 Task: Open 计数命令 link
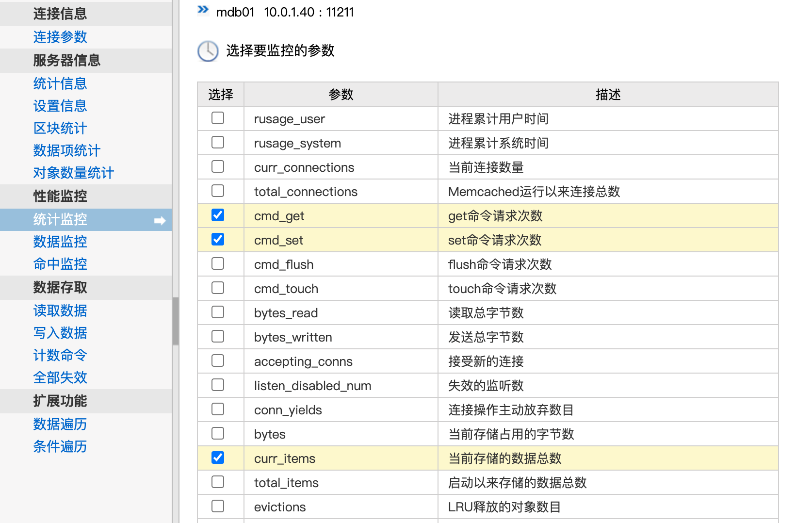click(60, 355)
